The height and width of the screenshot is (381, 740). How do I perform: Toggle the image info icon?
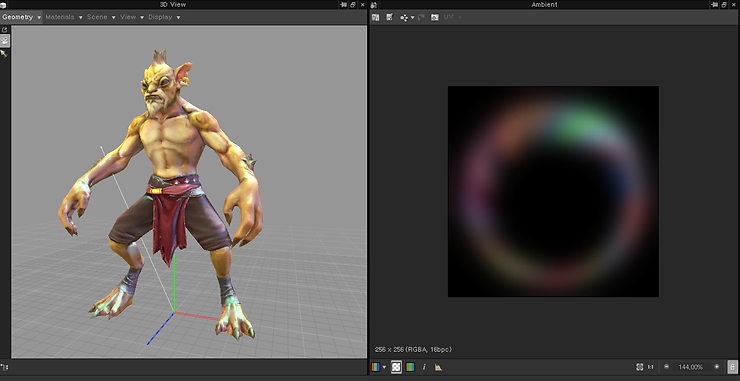[x=424, y=367]
